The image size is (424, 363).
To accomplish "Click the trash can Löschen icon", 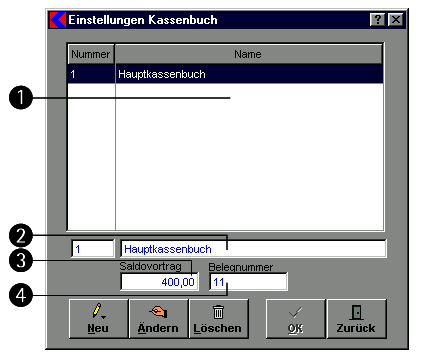I will tap(218, 312).
